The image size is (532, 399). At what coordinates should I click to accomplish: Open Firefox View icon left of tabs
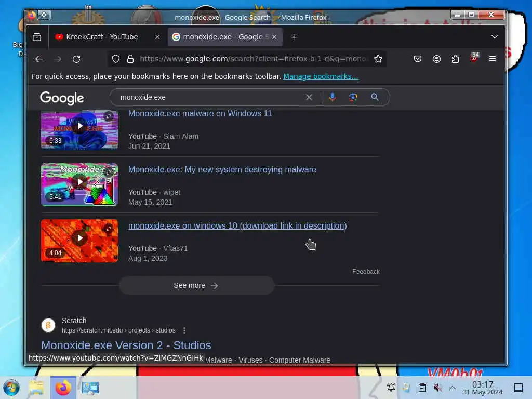[x=37, y=37]
